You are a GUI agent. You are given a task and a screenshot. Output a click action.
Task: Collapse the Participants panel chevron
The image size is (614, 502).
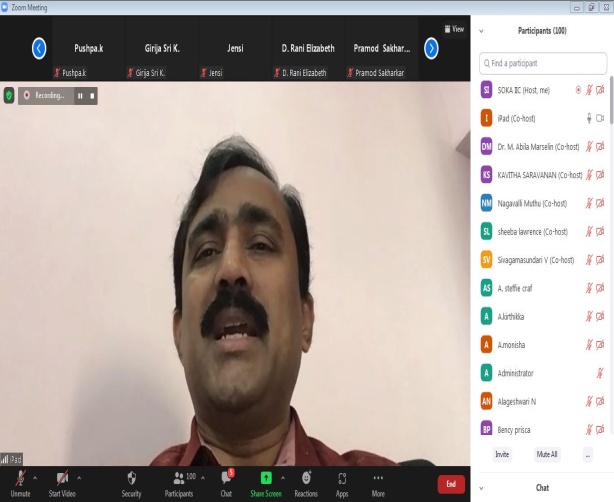coord(482,31)
